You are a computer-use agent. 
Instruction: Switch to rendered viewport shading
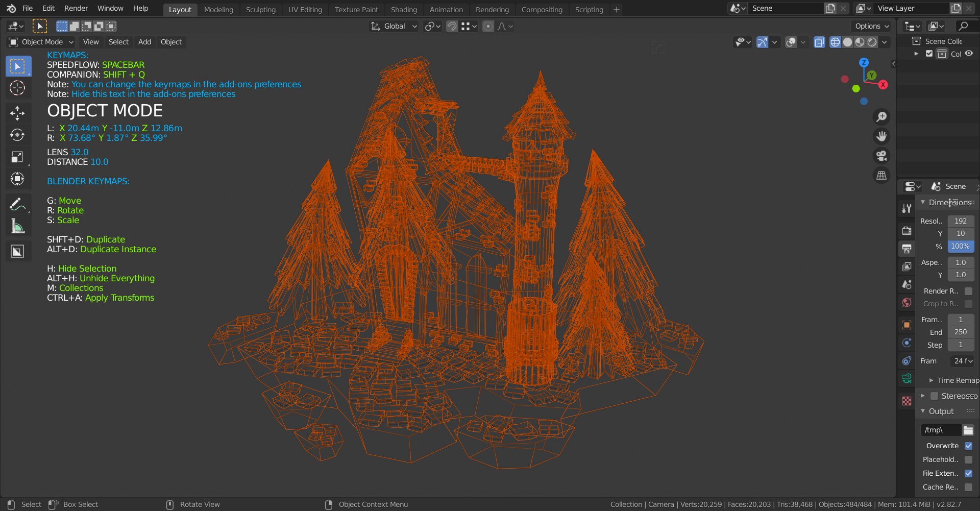pos(872,42)
